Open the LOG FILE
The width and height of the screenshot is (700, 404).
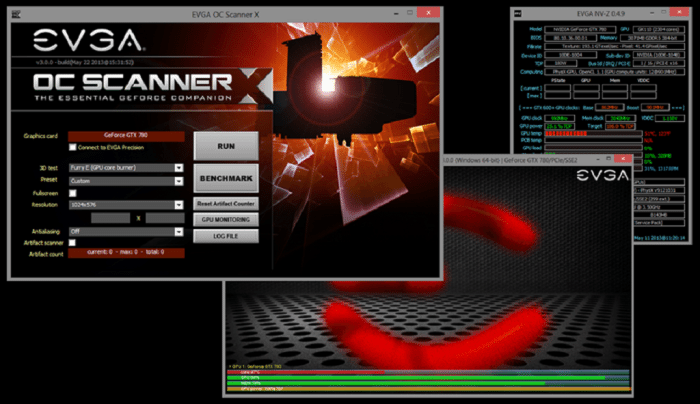click(226, 236)
